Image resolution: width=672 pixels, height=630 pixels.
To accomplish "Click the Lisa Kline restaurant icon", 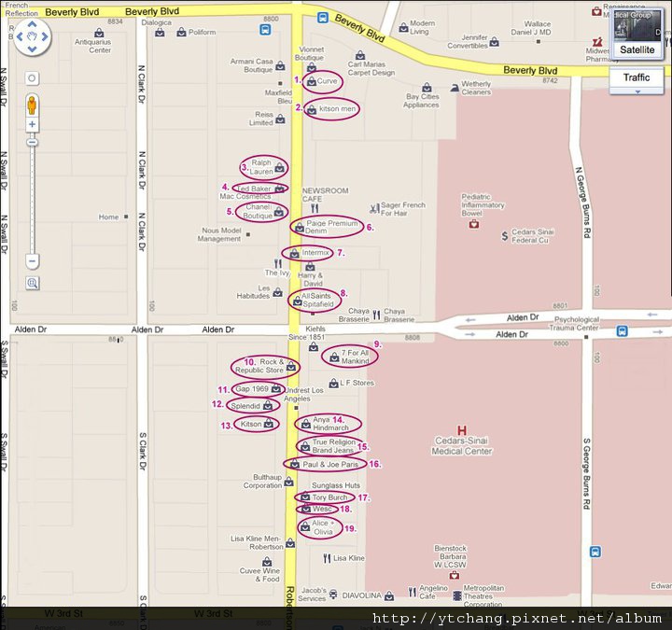I will point(327,558).
